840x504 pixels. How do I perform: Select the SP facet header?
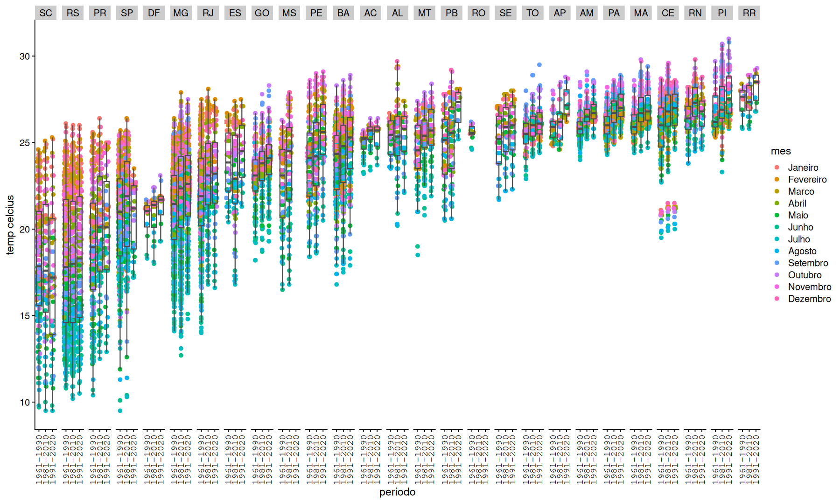point(127,13)
